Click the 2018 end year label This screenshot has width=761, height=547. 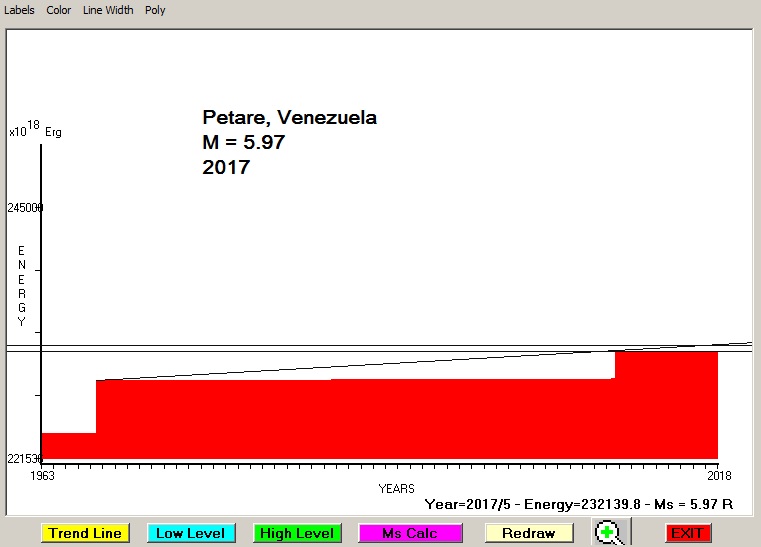tap(717, 475)
